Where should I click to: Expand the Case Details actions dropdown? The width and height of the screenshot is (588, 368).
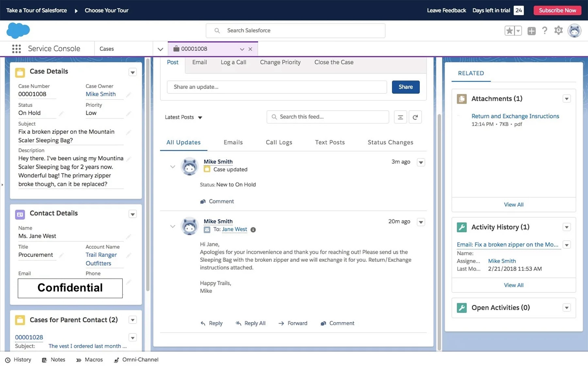coord(133,72)
